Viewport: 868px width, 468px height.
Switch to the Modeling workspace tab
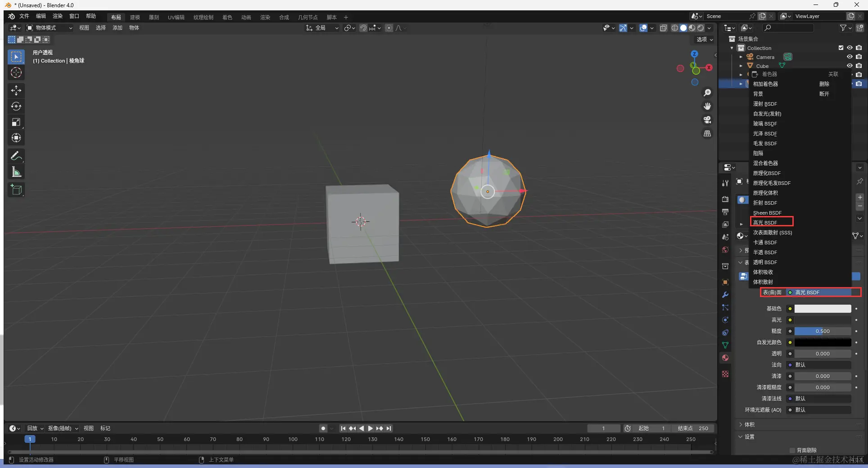click(135, 17)
